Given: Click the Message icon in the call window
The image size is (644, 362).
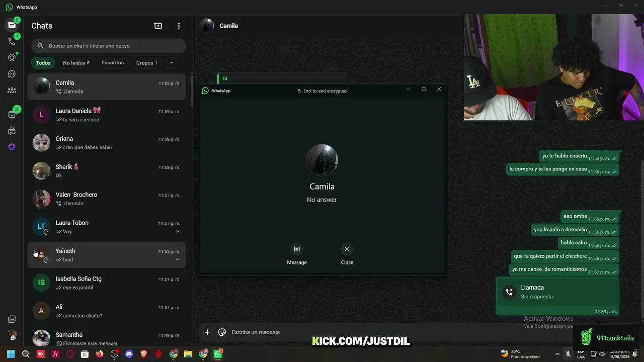Looking at the screenshot, I should click(x=297, y=249).
